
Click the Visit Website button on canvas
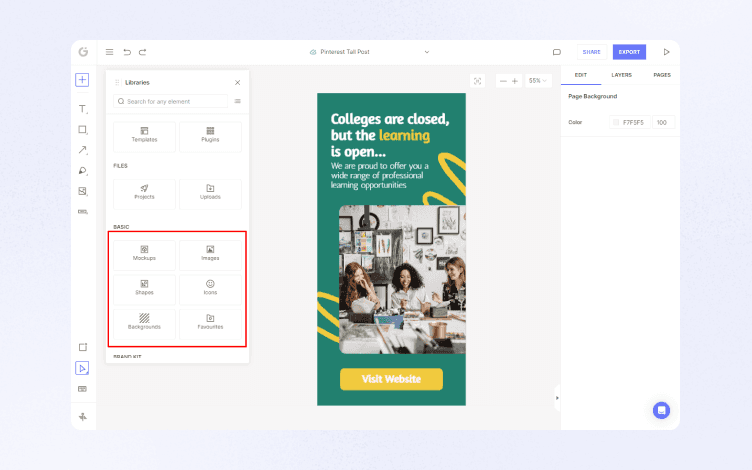391,379
